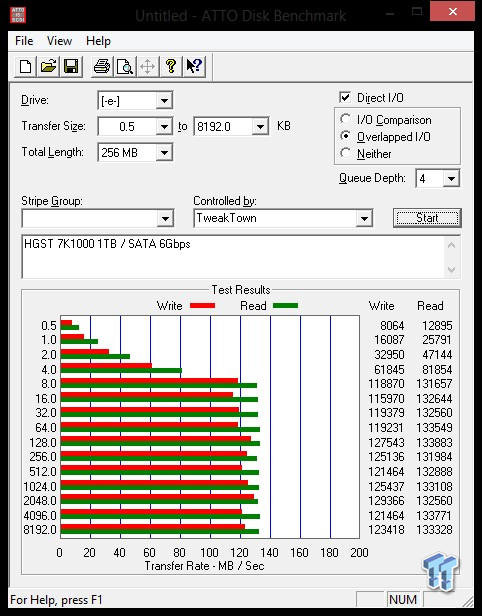Screen dimensions: 482x616
Task: Click description box scroll up arrow
Action: tap(451, 246)
